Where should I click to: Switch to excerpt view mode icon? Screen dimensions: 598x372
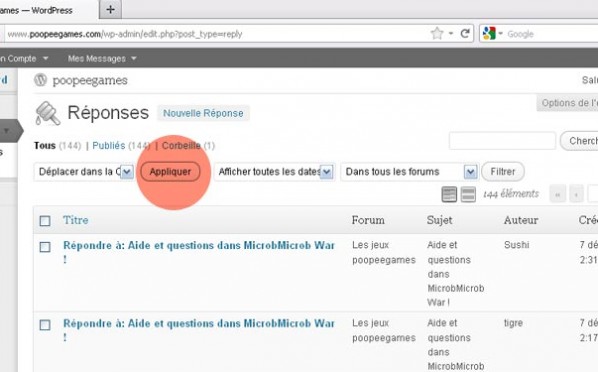[468, 194]
